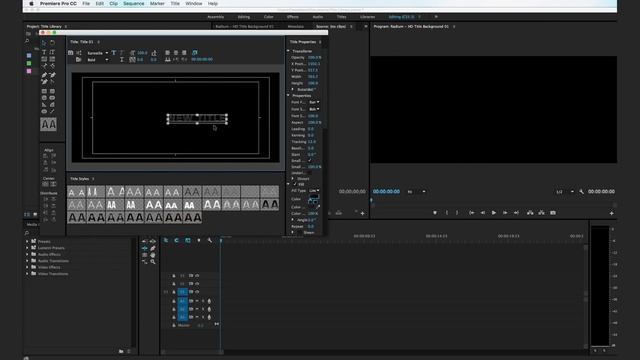This screenshot has height=360, width=640.
Task: Step back one frame in Program monitor
Action: pos(482,213)
